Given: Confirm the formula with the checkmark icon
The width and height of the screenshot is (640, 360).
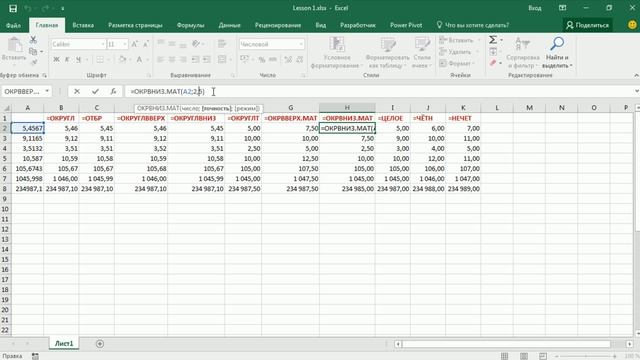Looking at the screenshot, I should pyautogui.click(x=95, y=91).
